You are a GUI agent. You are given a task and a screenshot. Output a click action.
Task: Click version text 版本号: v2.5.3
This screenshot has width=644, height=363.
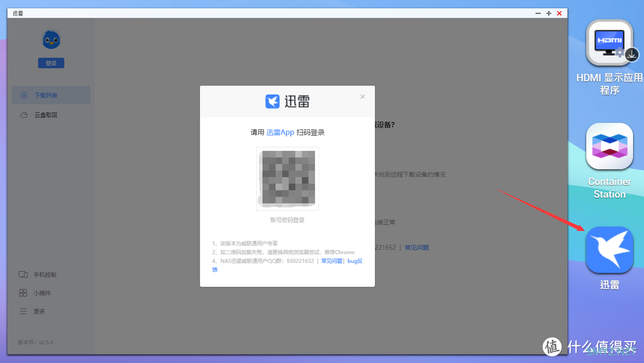click(35, 342)
